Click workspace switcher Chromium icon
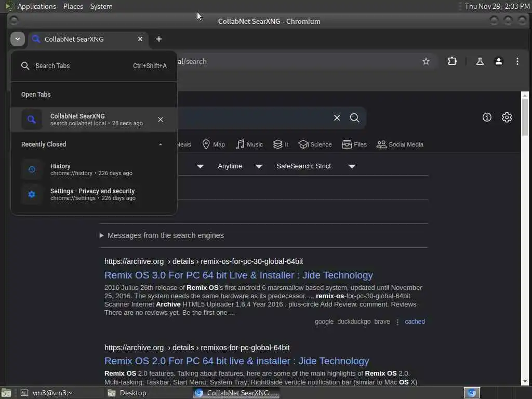This screenshot has height=399, width=532. click(472, 393)
